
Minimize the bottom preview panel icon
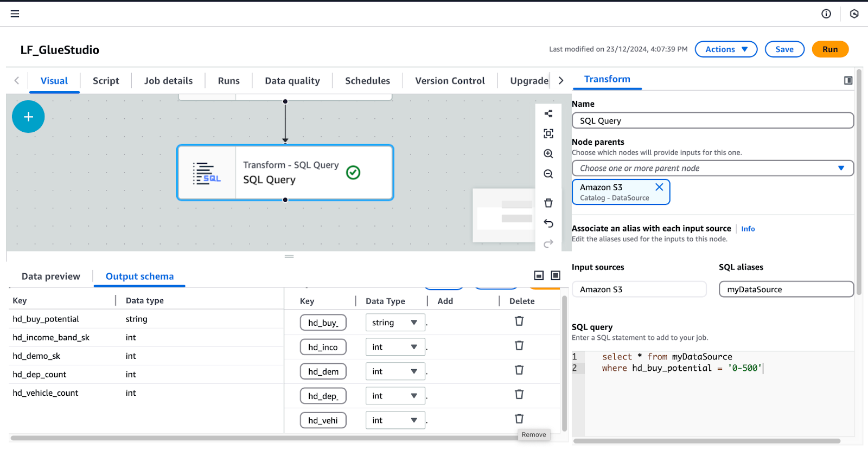coord(539,275)
